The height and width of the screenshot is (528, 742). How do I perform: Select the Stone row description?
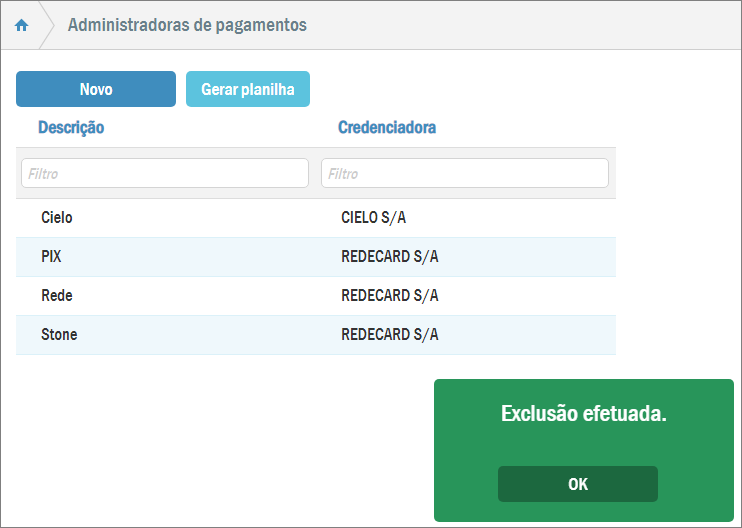pyautogui.click(x=59, y=335)
